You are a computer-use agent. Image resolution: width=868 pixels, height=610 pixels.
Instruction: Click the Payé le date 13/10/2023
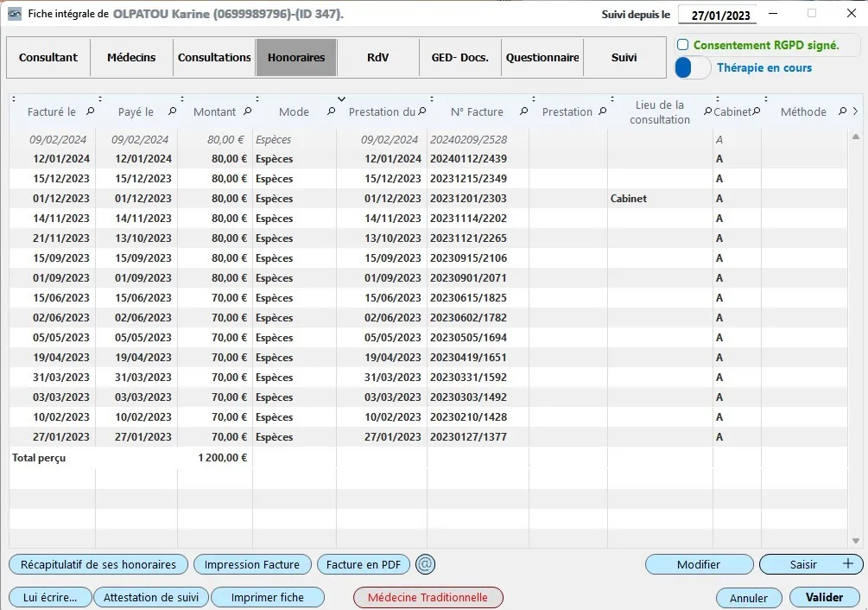[143, 238]
